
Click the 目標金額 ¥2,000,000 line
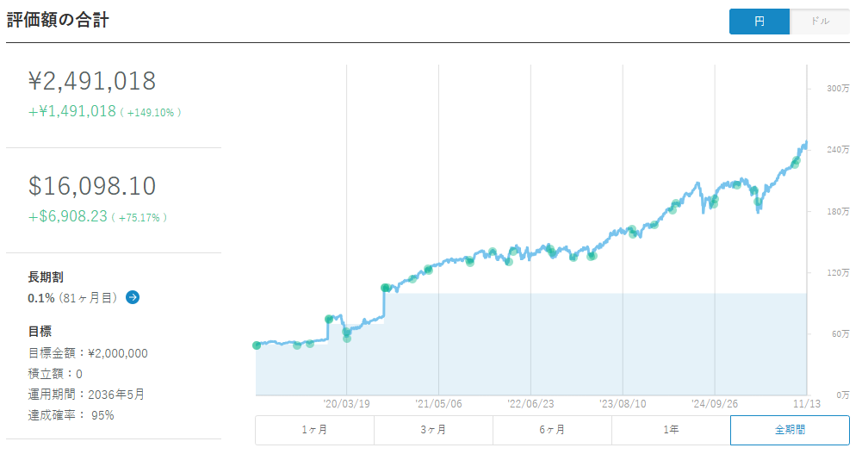[x=88, y=353]
